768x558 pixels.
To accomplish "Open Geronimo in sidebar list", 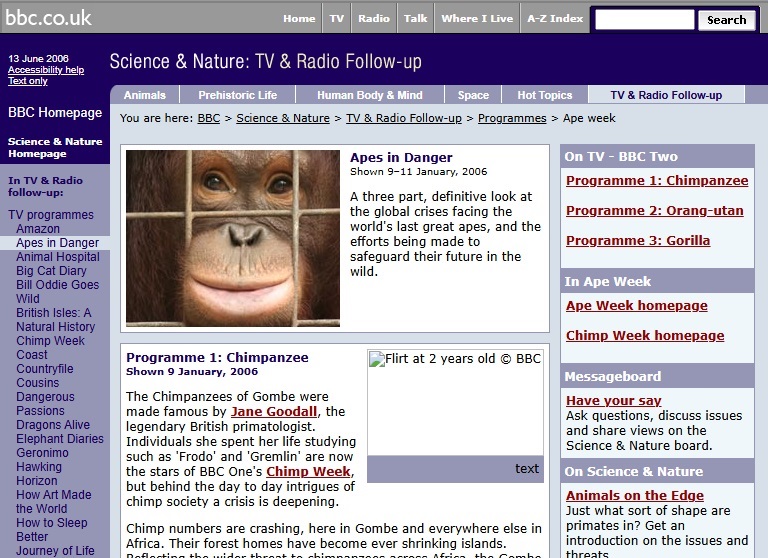I will click(42, 453).
